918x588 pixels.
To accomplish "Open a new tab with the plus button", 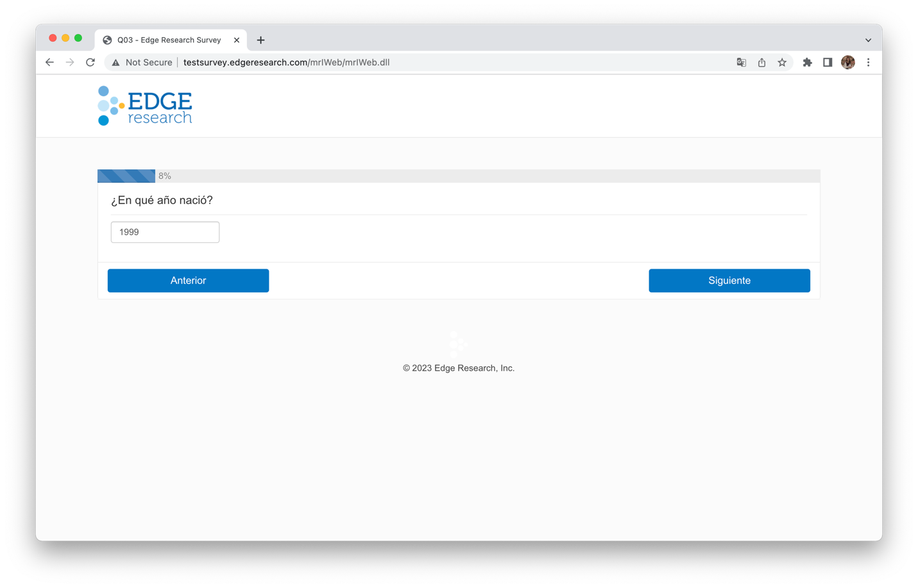I will [x=260, y=40].
